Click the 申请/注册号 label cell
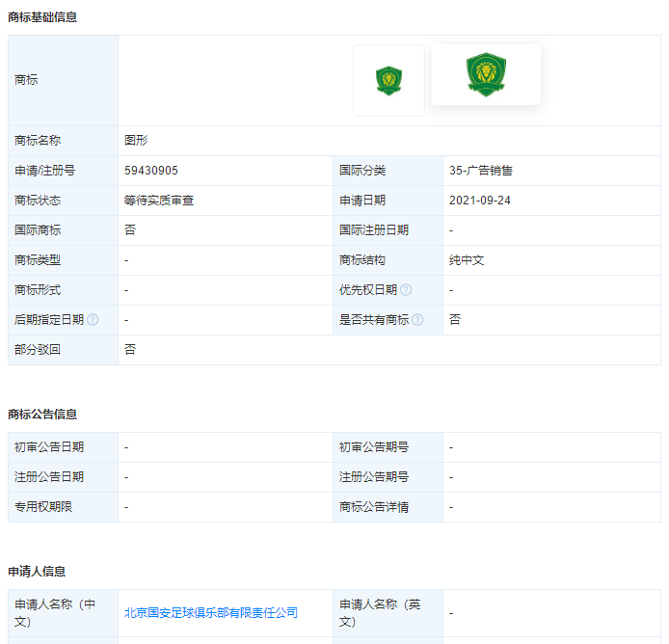Viewport: 669px width, 644px height. click(64, 171)
